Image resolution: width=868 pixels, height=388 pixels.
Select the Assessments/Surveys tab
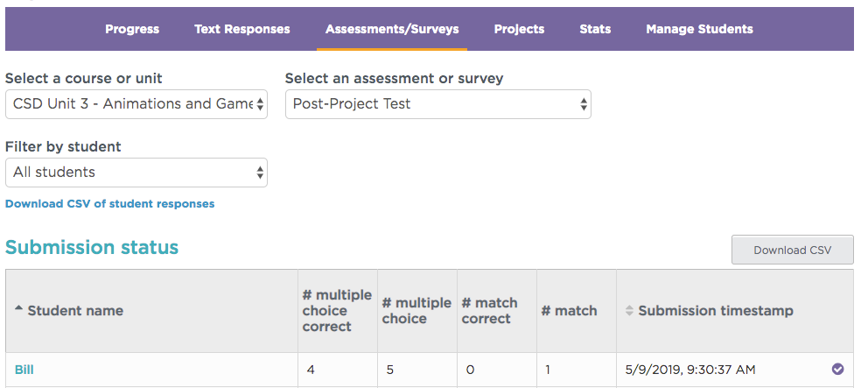pos(392,30)
